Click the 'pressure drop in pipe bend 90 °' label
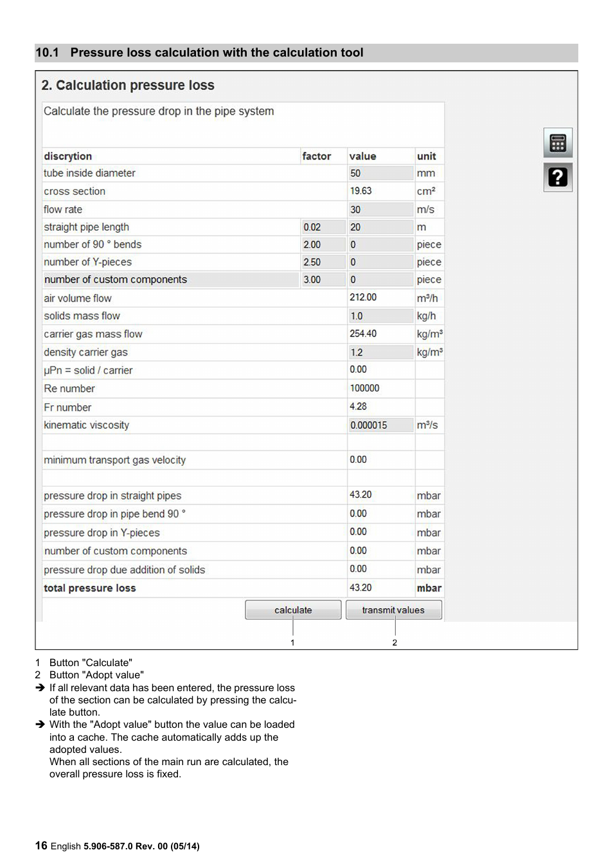 click(x=114, y=514)
